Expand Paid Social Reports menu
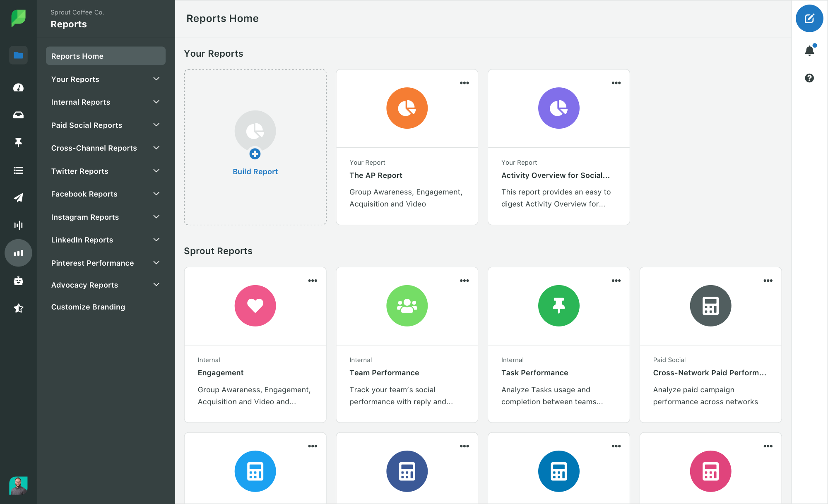Viewport: 828px width, 504px height. [x=156, y=125]
